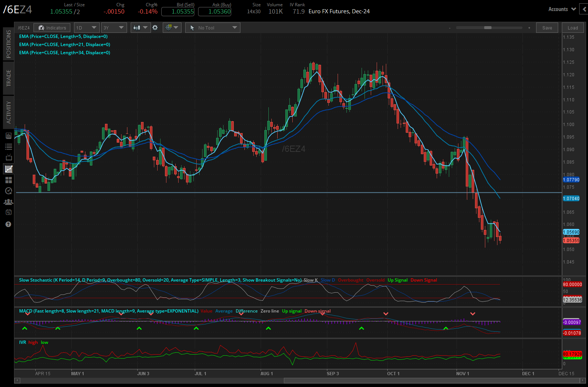Click the clock history icon in sidebar
This screenshot has height=387, width=588.
coord(8,191)
